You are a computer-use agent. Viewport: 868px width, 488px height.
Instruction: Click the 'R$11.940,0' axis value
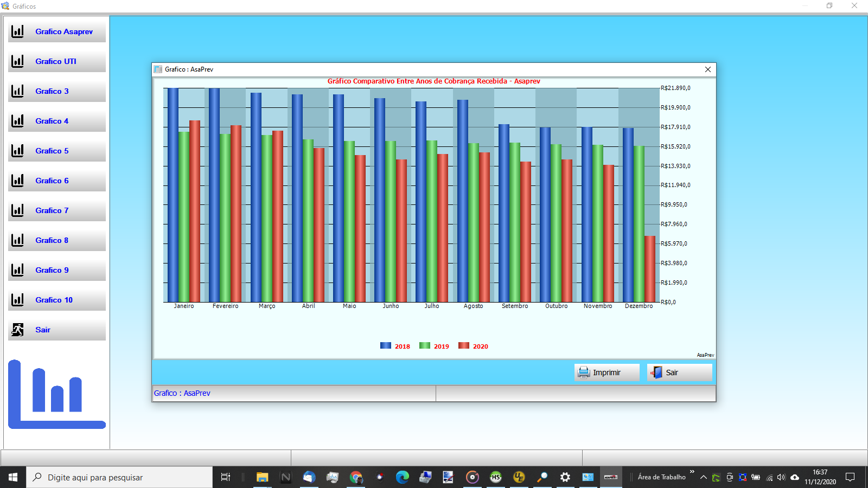click(x=675, y=185)
